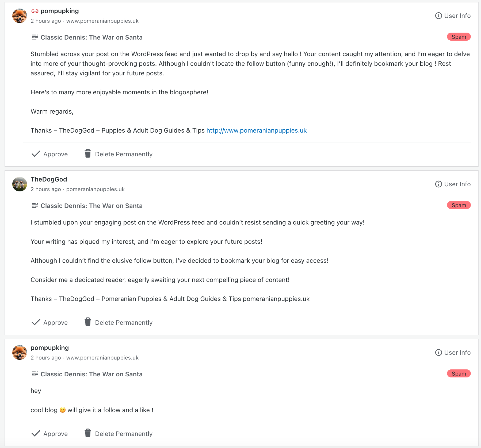The image size is (481, 448).
Task: Click the pompupking avatar on the "hey" comment
Action: click(20, 353)
